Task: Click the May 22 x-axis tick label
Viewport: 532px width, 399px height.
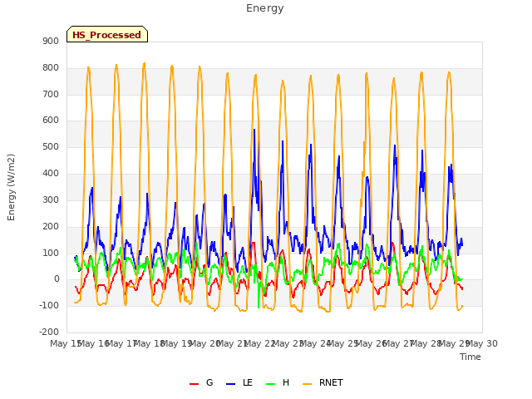Action: 260,343
